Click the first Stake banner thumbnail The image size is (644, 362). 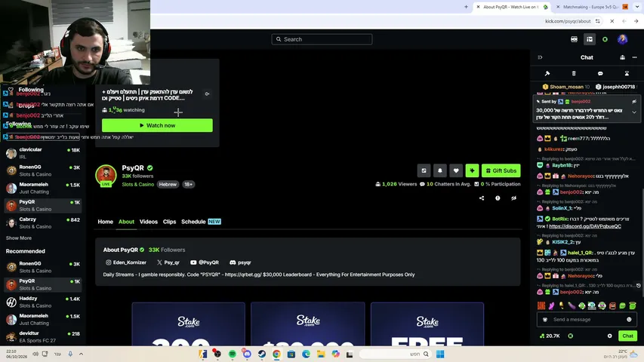coord(188,324)
